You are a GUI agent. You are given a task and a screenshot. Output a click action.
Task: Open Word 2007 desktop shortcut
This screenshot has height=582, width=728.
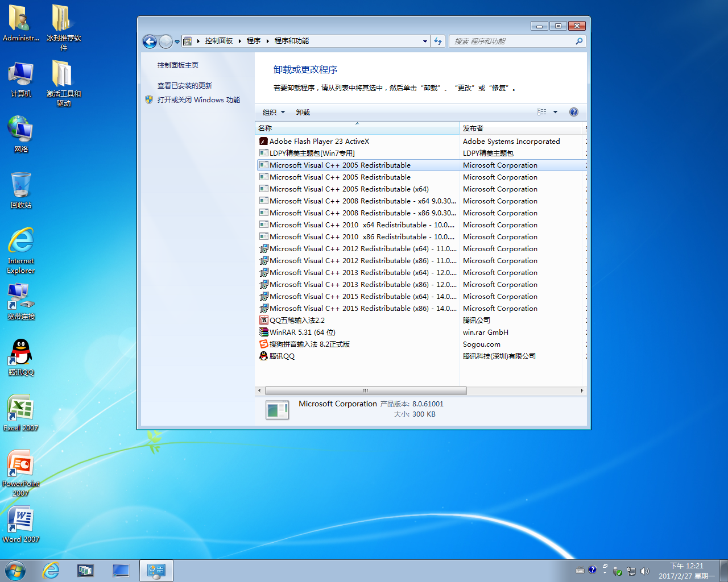tap(21, 525)
